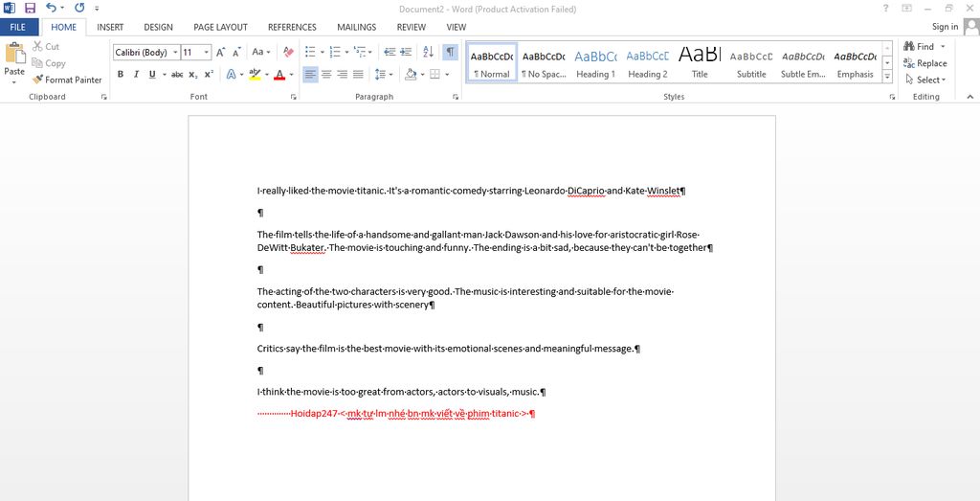Switch to the INSERT tab
Screen dimensions: 980x501
click(x=110, y=27)
